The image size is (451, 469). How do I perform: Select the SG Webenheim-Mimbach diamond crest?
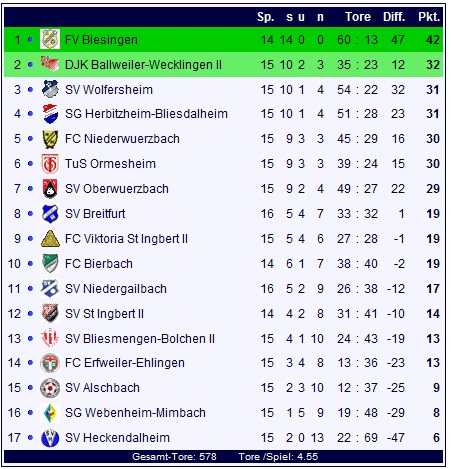(50, 413)
